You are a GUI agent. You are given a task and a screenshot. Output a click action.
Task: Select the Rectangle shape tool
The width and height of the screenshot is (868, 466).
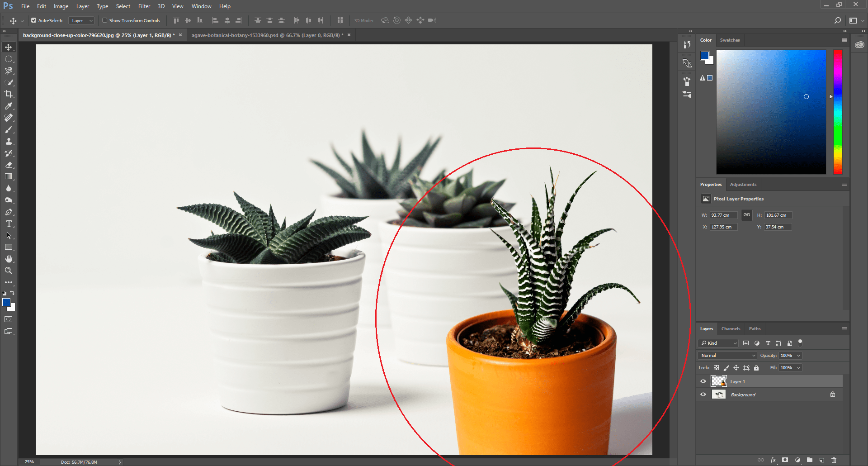(x=9, y=247)
